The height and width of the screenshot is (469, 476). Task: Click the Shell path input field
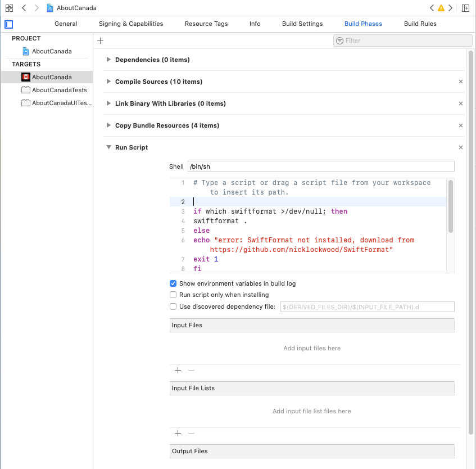pyautogui.click(x=320, y=166)
